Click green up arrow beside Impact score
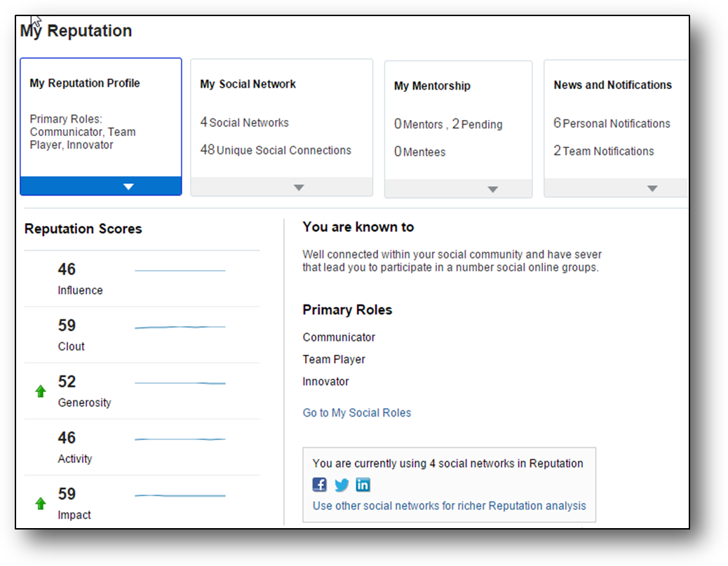 point(41,504)
